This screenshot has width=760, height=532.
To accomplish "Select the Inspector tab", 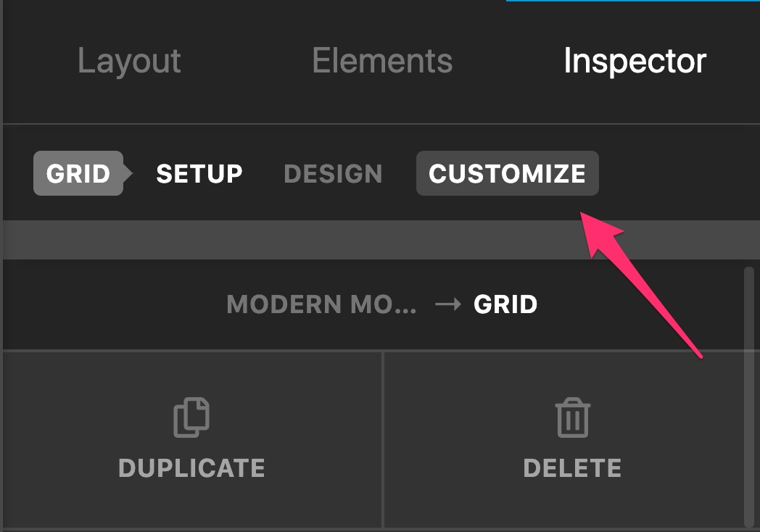I will 635,61.
